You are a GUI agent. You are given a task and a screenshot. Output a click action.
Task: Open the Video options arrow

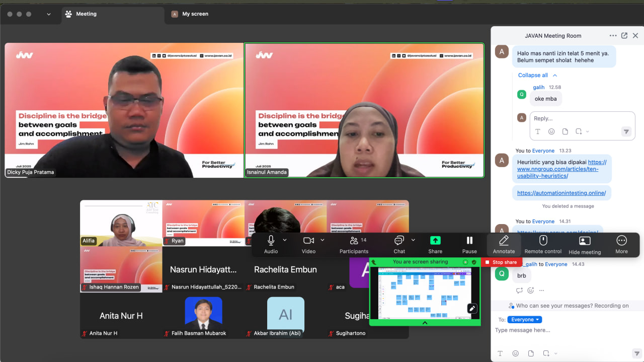pos(323,240)
